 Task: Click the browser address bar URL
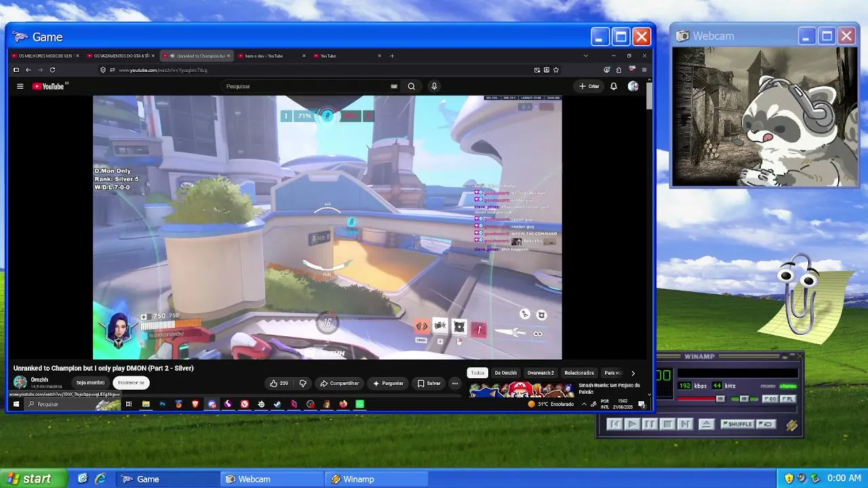[163, 70]
